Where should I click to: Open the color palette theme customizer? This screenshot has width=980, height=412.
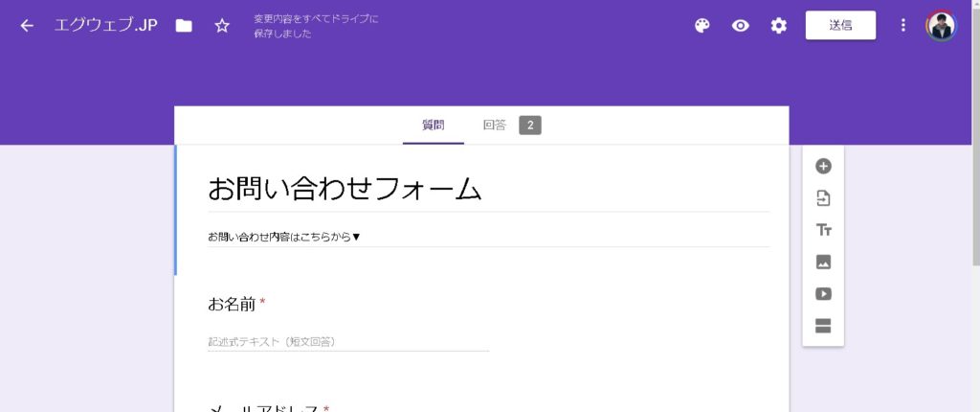click(x=702, y=26)
